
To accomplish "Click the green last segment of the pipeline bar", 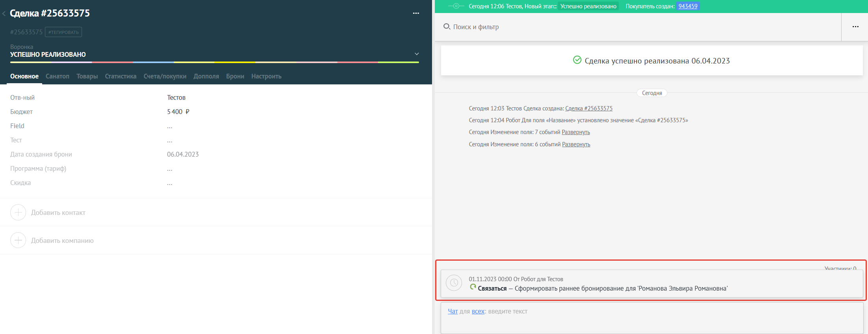I will 398,62.
